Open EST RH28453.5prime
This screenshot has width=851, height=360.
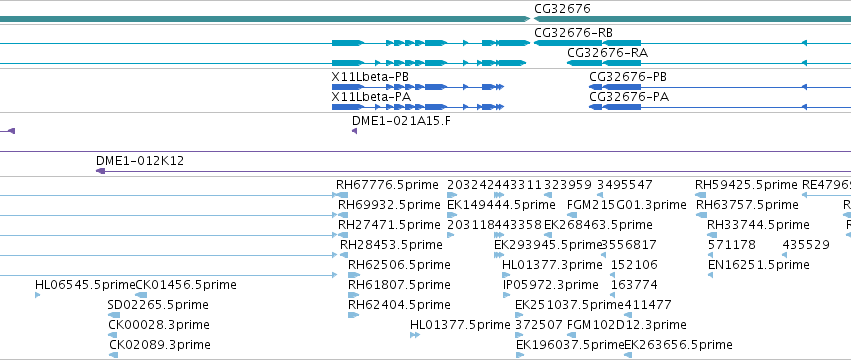pyautogui.click(x=391, y=245)
